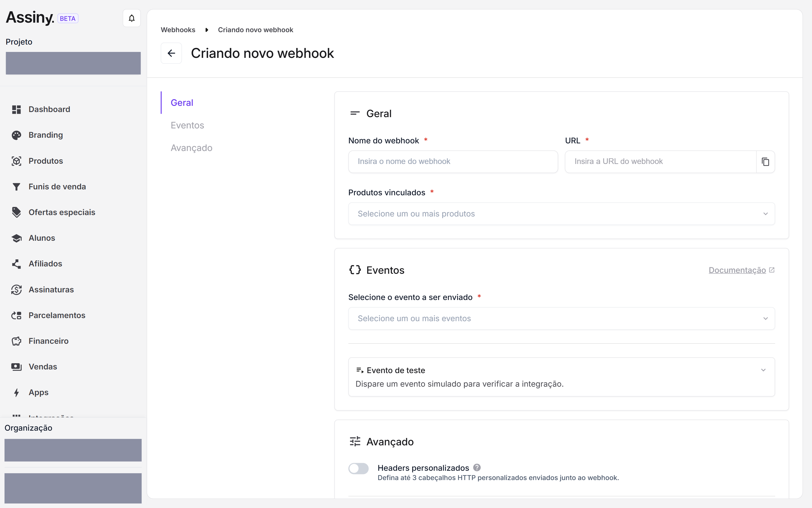Click the BETA badge
This screenshot has width=812, height=508.
(68, 18)
